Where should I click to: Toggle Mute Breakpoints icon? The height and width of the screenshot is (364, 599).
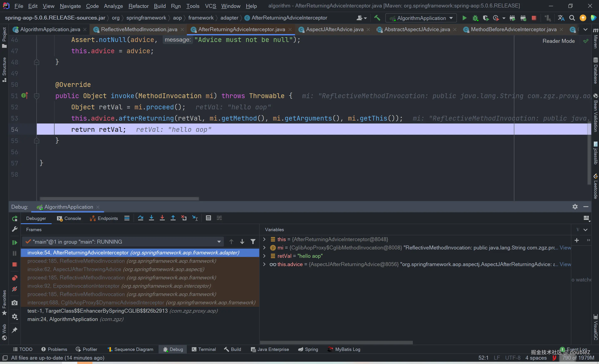pyautogui.click(x=15, y=289)
